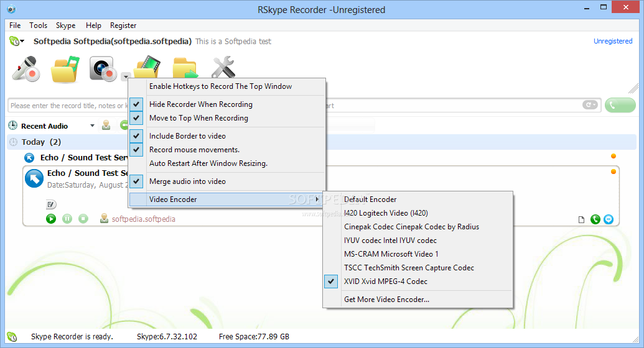Toggle Move to Top When Recording option
Screen dimensions: 644x348
pyautogui.click(x=227, y=118)
